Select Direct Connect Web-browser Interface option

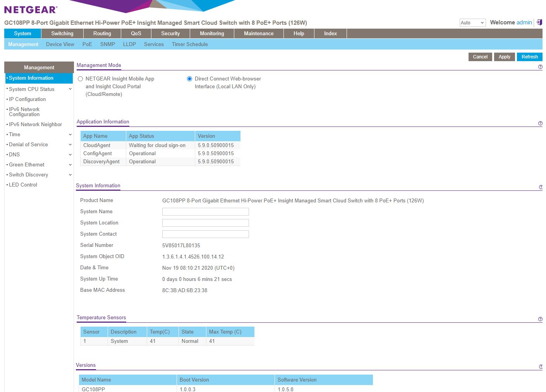pyautogui.click(x=189, y=79)
